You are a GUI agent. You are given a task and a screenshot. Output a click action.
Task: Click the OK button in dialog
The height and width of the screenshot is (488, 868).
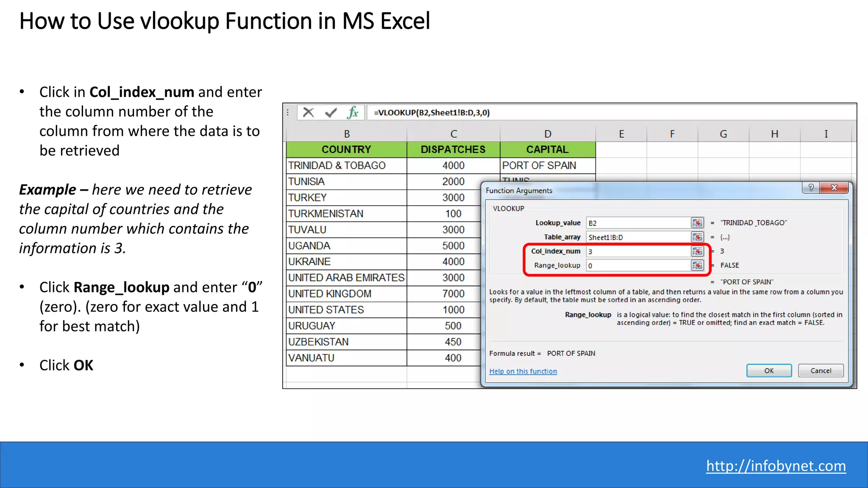(x=769, y=371)
